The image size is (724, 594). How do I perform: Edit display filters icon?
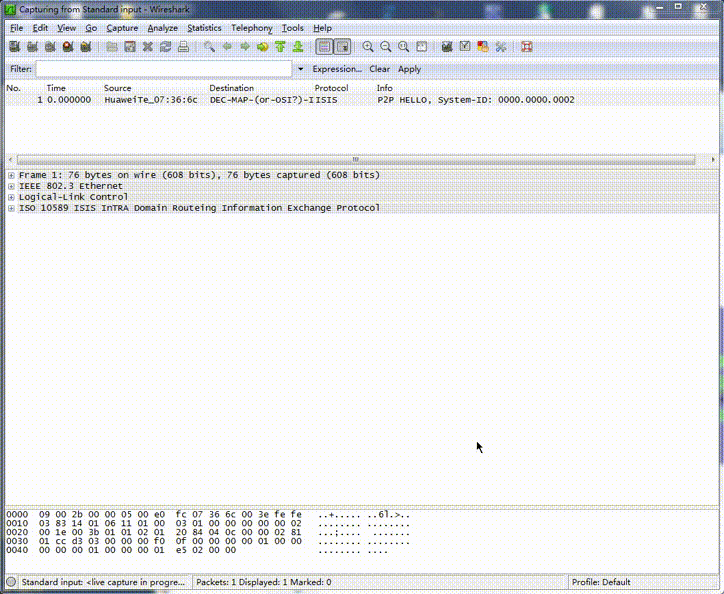pos(465,47)
